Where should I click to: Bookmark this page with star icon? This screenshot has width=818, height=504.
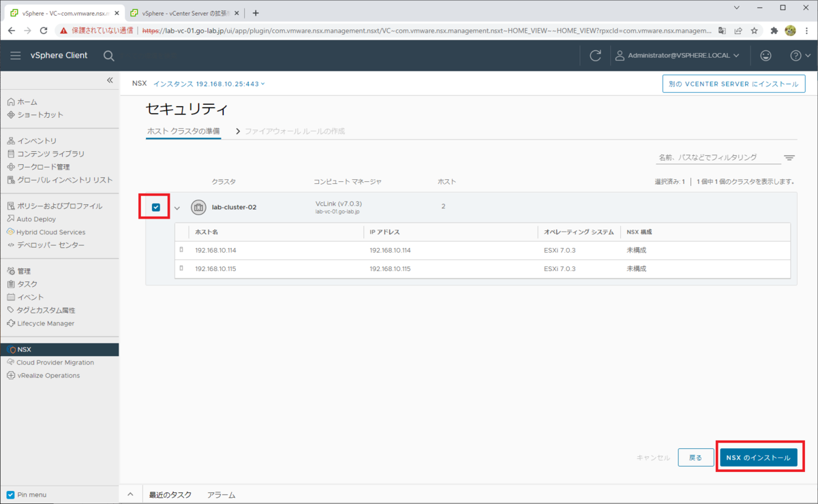tap(755, 31)
